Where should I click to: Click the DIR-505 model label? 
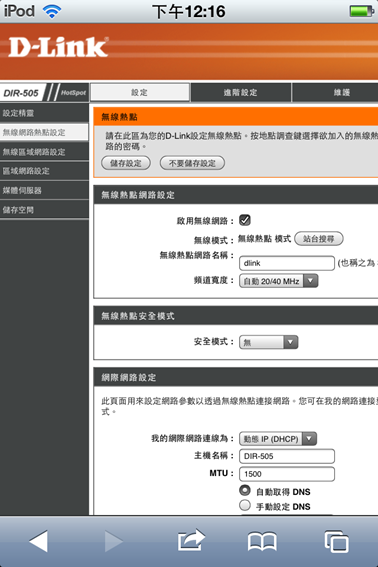[x=21, y=93]
